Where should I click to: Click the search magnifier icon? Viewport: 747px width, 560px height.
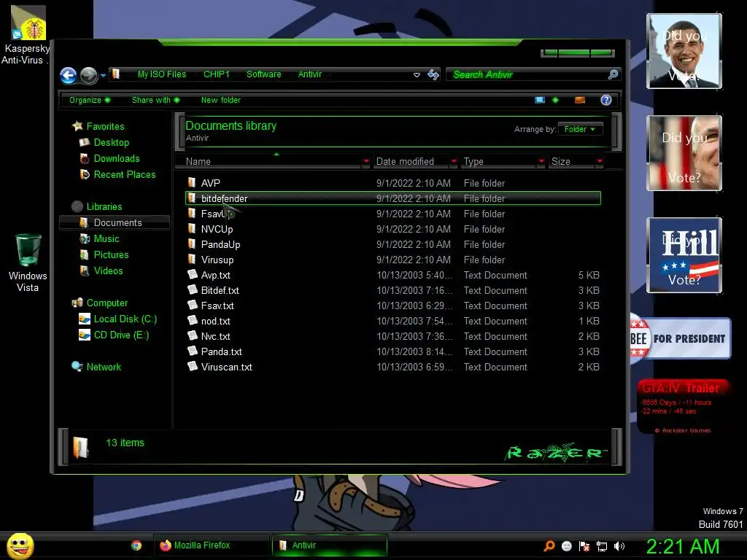pyautogui.click(x=613, y=74)
